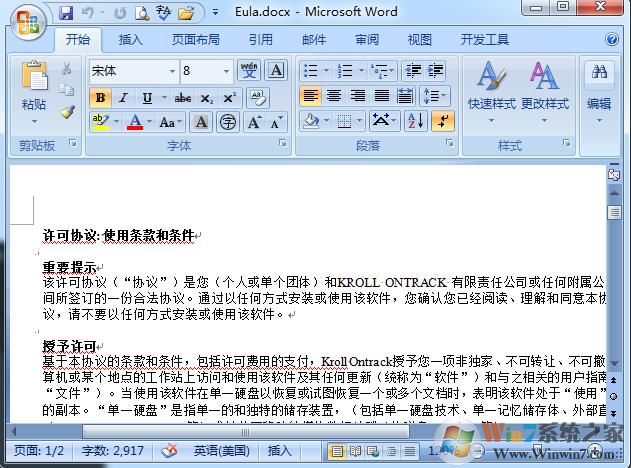Click the Open folder icon in quick access

(186, 13)
